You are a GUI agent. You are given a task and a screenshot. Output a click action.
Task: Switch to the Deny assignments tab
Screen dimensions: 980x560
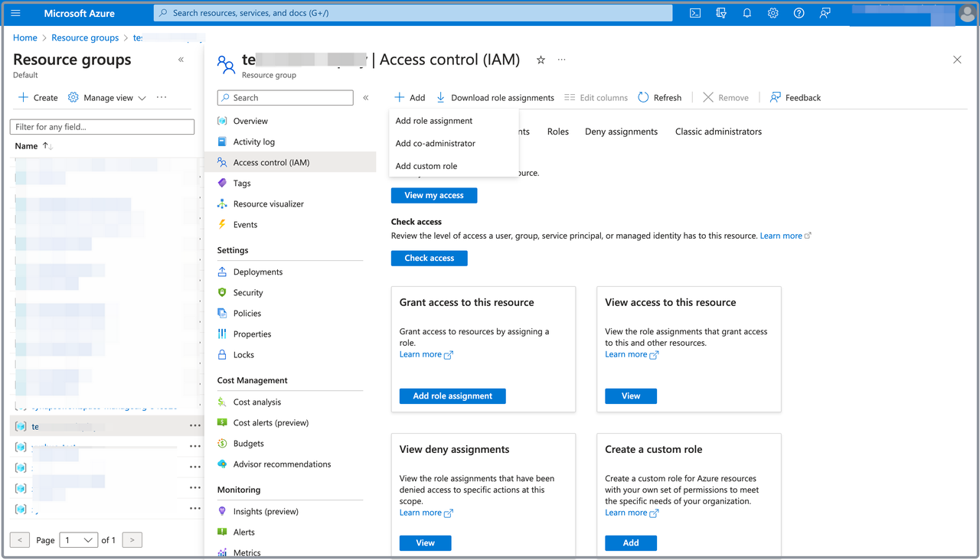click(x=621, y=132)
